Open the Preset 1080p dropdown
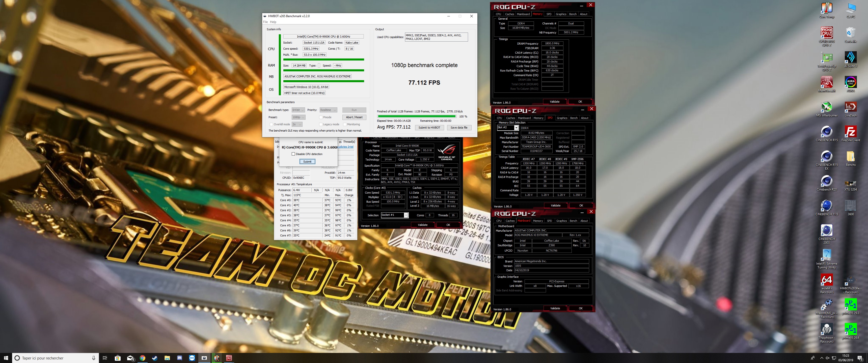 click(299, 117)
